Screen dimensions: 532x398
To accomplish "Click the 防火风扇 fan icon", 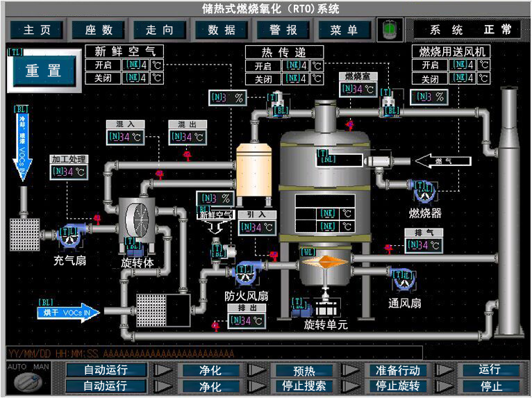I will pos(247,272).
